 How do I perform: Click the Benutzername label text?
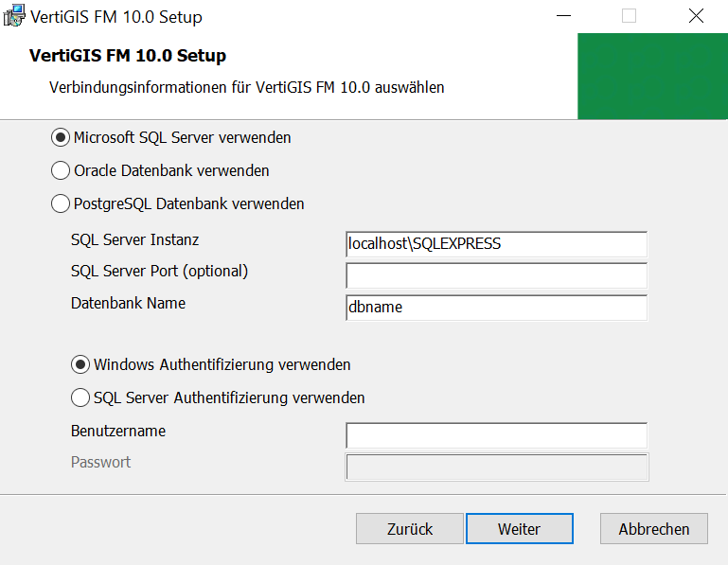[118, 432]
